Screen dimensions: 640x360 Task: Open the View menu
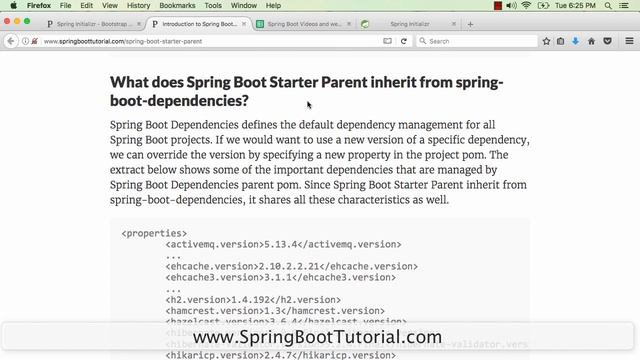pos(110,6)
